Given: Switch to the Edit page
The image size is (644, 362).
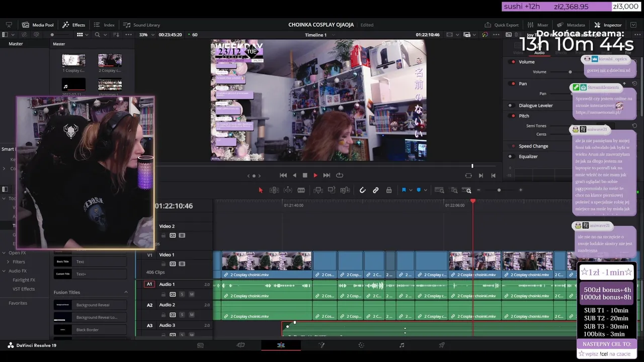Looking at the screenshot, I should click(x=281, y=345).
